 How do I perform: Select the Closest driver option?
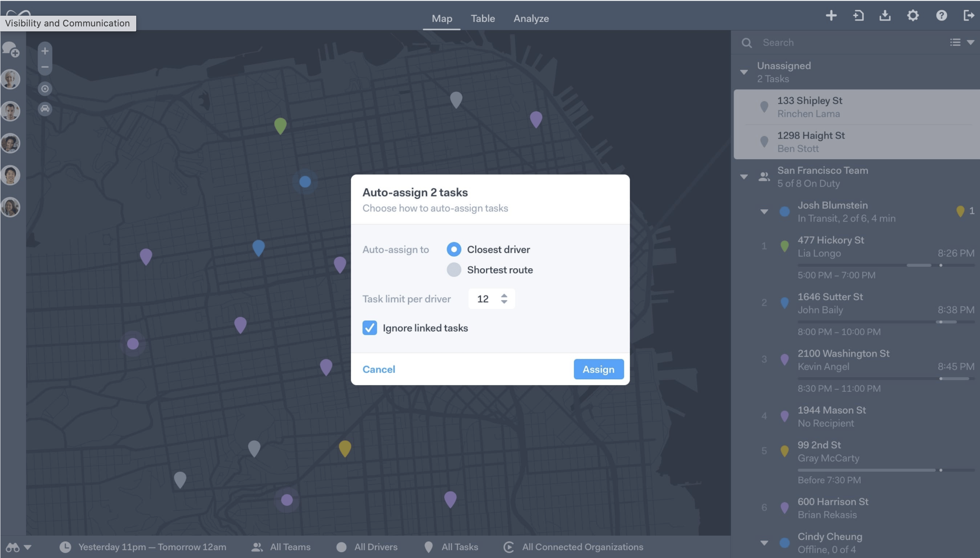point(454,249)
